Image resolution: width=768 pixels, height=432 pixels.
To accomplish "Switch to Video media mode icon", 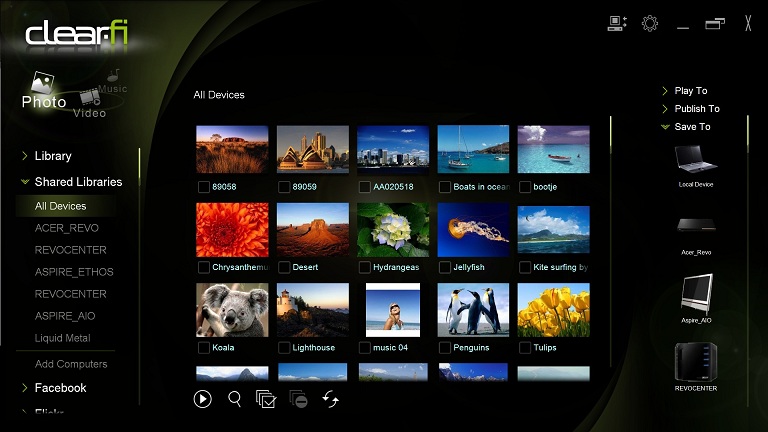I will click(x=90, y=97).
